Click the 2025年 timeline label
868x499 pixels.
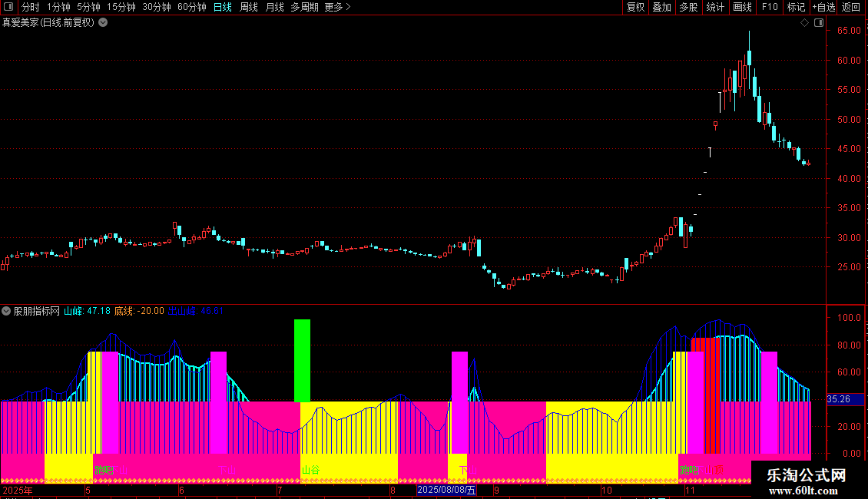[18, 490]
